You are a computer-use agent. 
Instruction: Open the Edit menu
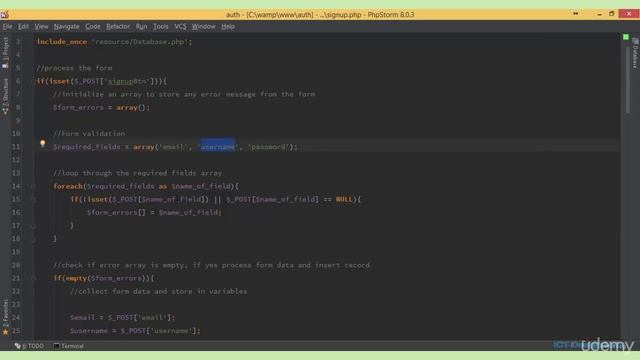pos(23,27)
